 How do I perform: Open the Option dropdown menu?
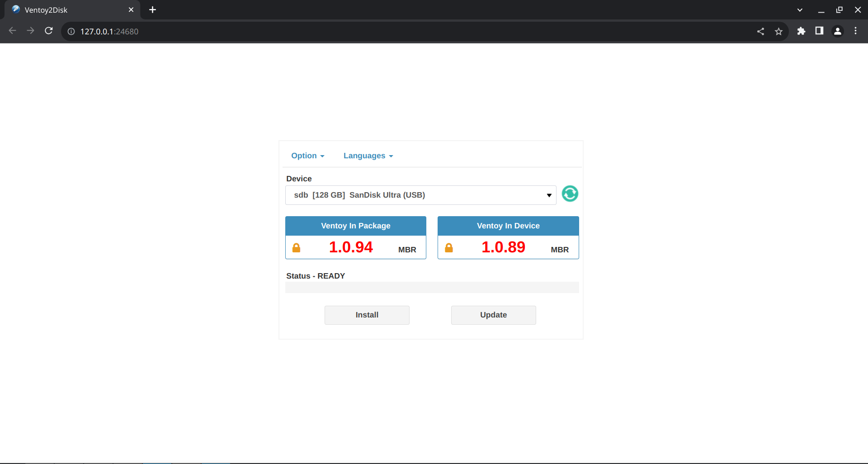click(x=307, y=156)
